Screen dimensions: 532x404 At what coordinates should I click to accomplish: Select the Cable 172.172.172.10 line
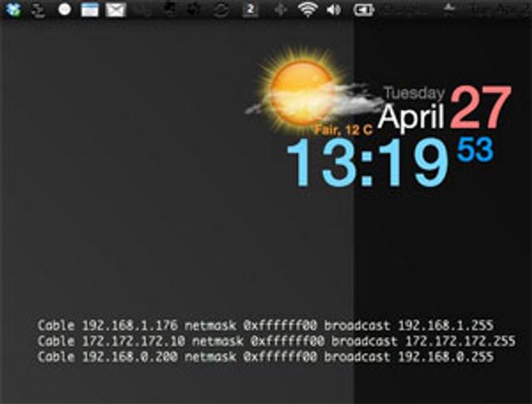tap(276, 341)
